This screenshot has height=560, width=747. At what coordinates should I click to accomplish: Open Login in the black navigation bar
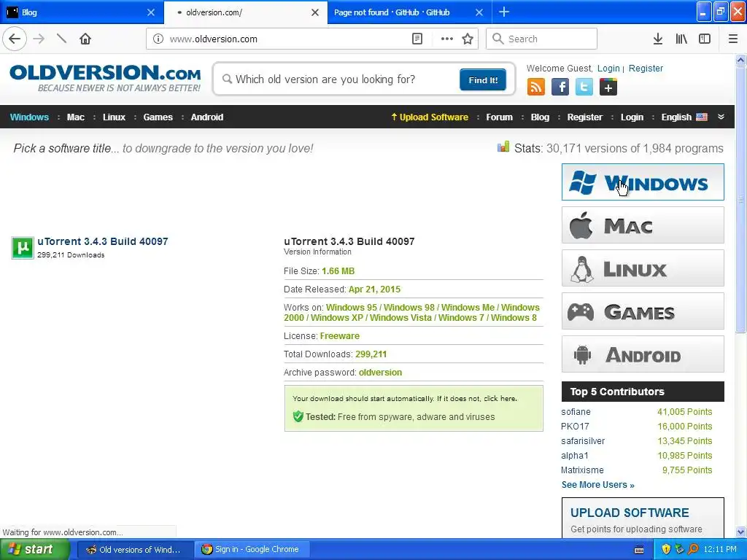click(x=632, y=117)
